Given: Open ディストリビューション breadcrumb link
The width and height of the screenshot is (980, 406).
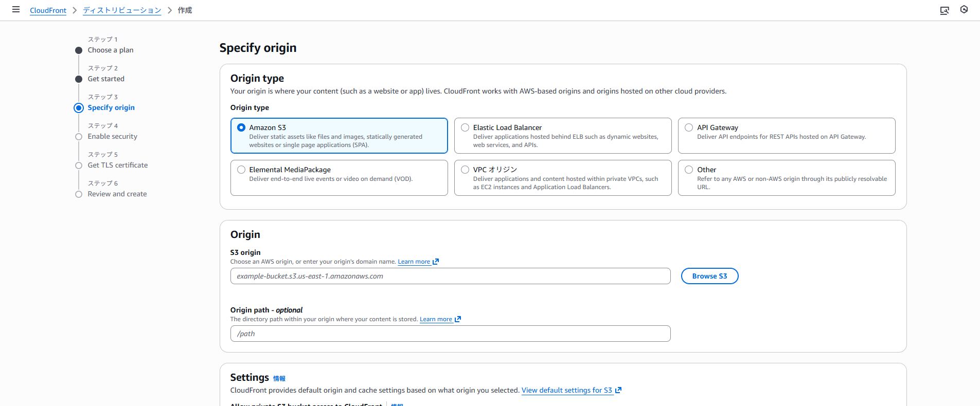Looking at the screenshot, I should (122, 10).
